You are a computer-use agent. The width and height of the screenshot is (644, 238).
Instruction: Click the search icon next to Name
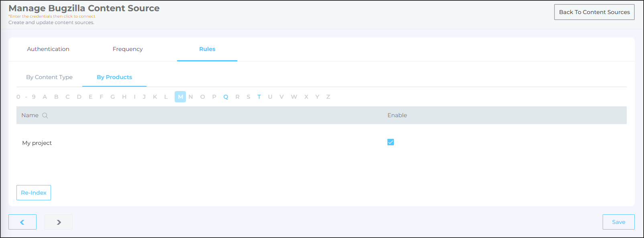(x=45, y=116)
